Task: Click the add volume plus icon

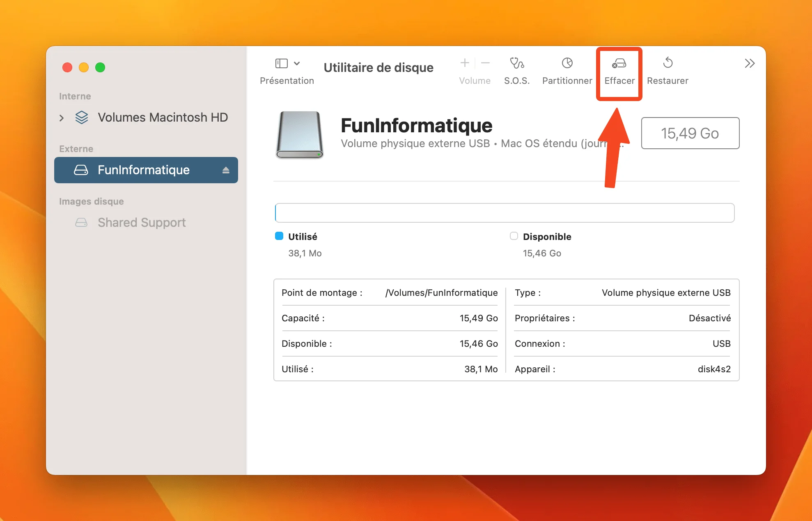Action: (465, 63)
